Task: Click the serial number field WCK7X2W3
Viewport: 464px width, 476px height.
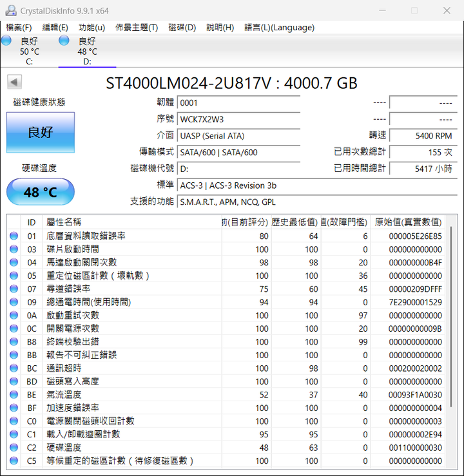Action: pos(238,119)
